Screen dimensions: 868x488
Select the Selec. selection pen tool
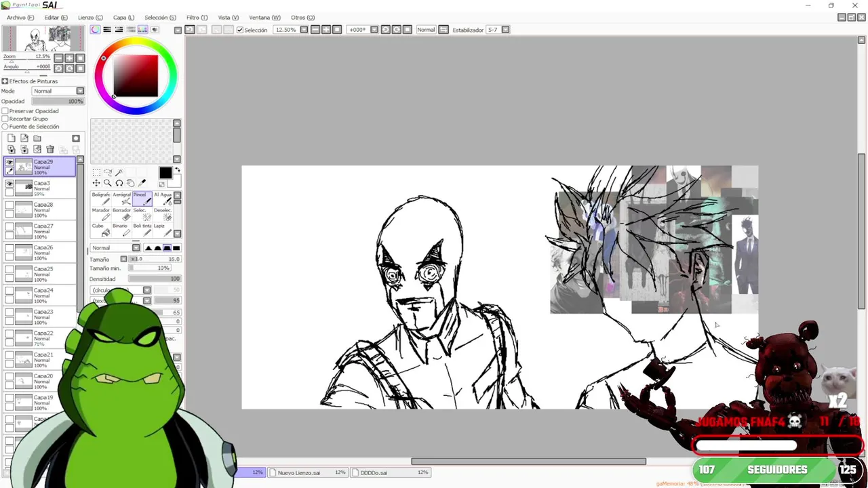pos(142,214)
